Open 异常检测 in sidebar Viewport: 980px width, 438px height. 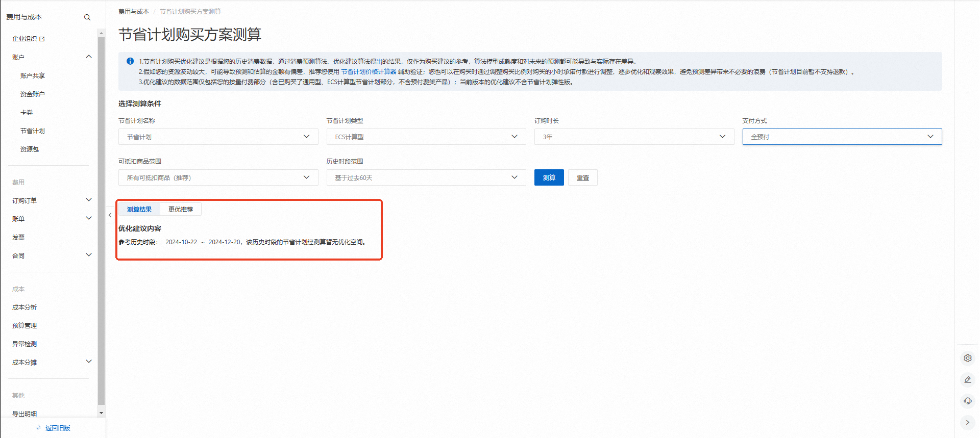[24, 344]
